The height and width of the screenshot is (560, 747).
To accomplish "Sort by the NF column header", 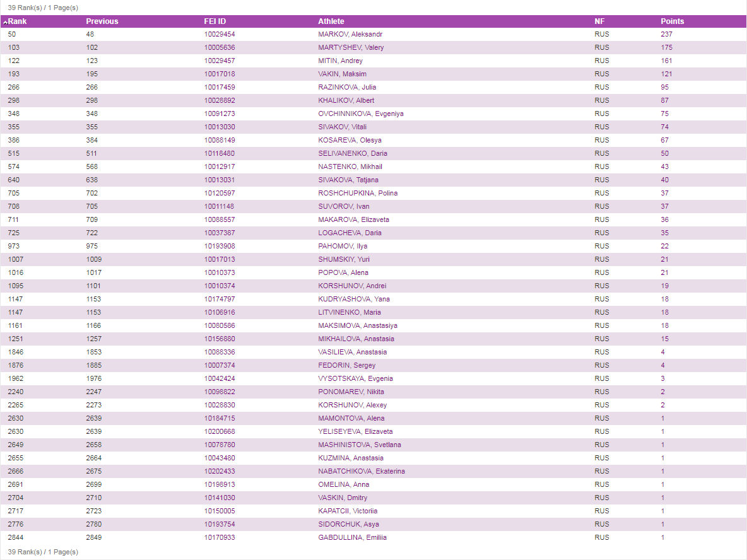I will tap(599, 21).
